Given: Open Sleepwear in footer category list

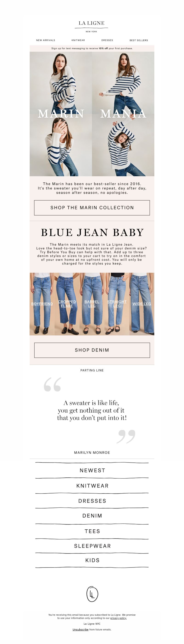Looking at the screenshot, I should (x=92, y=546).
